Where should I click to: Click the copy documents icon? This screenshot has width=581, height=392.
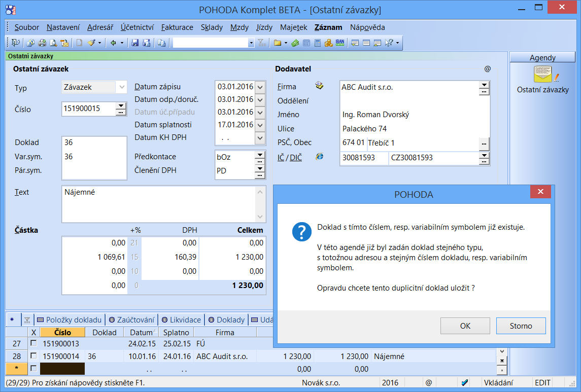(161, 43)
